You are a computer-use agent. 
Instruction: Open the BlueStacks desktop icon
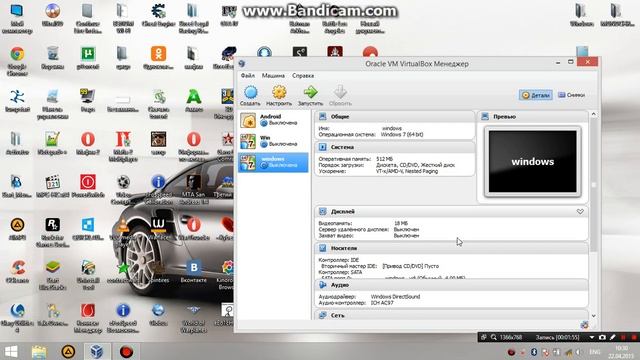click(53, 276)
